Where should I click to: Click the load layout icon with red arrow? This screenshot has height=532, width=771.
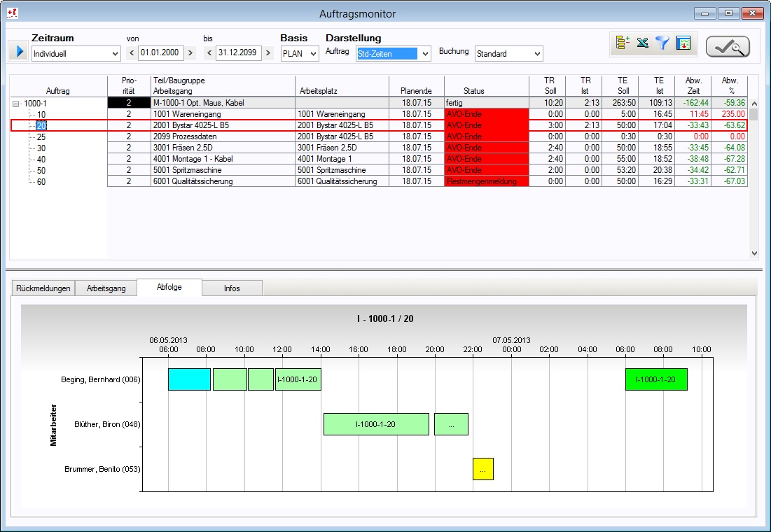[683, 43]
